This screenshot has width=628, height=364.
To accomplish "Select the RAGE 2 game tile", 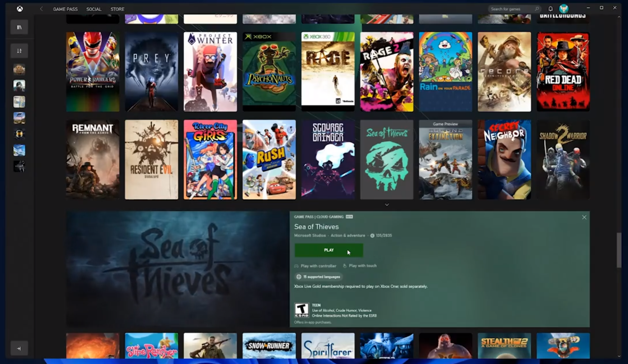I will pos(387,72).
